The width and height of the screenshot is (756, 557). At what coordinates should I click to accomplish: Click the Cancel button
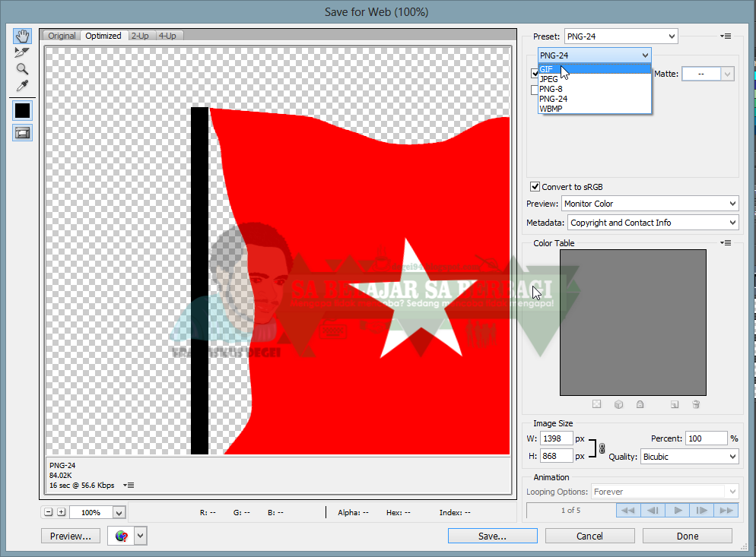[589, 536]
